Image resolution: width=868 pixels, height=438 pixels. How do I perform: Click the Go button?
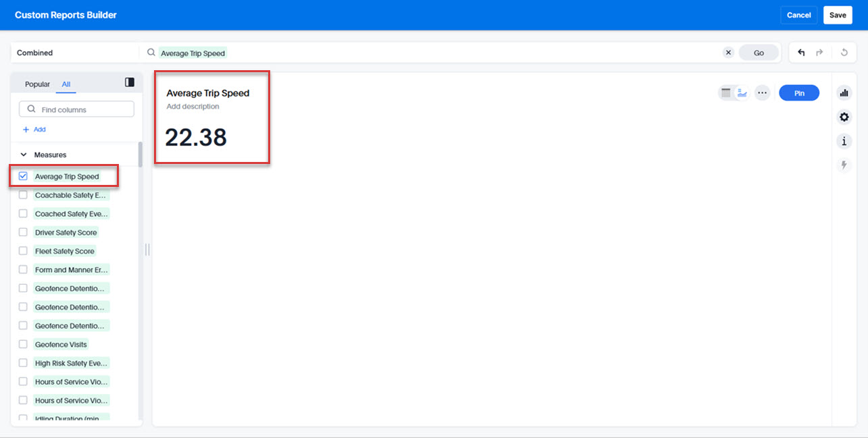click(759, 53)
